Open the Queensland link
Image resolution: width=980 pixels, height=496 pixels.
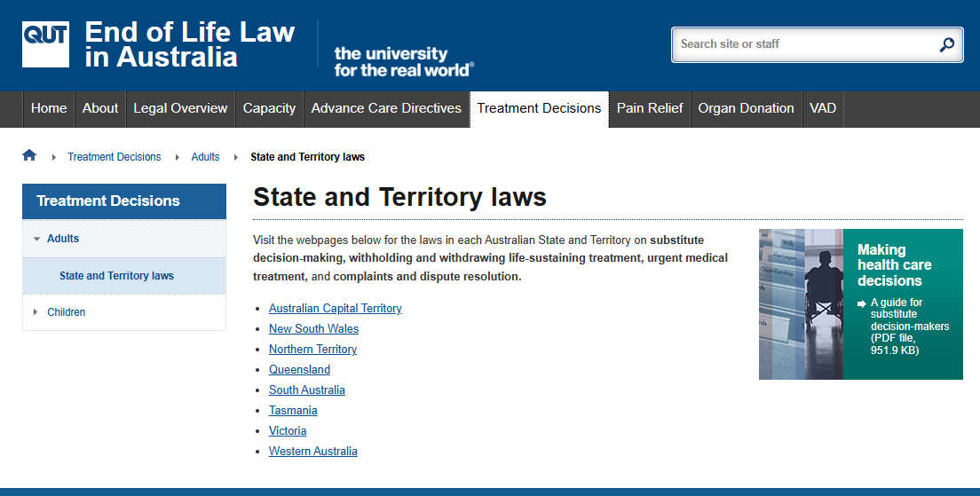[299, 369]
